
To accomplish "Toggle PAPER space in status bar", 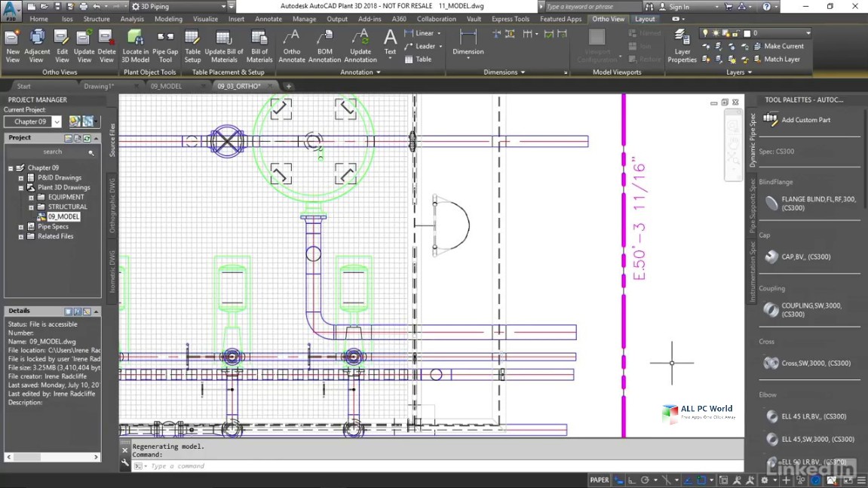I will [600, 480].
